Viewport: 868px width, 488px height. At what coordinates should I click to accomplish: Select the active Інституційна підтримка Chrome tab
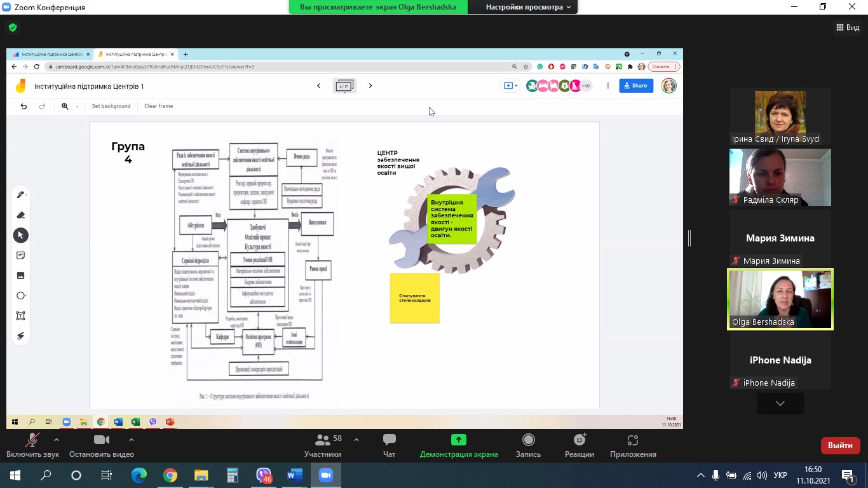coord(135,55)
